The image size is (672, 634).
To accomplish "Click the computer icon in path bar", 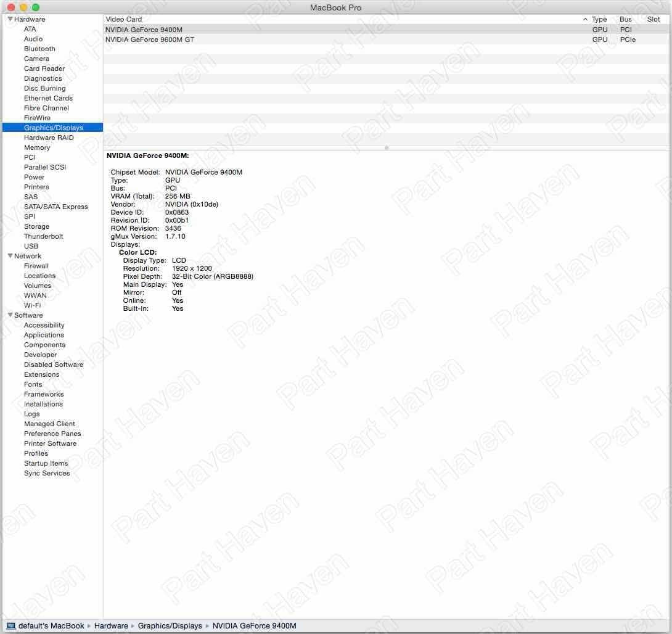I will coord(11,626).
